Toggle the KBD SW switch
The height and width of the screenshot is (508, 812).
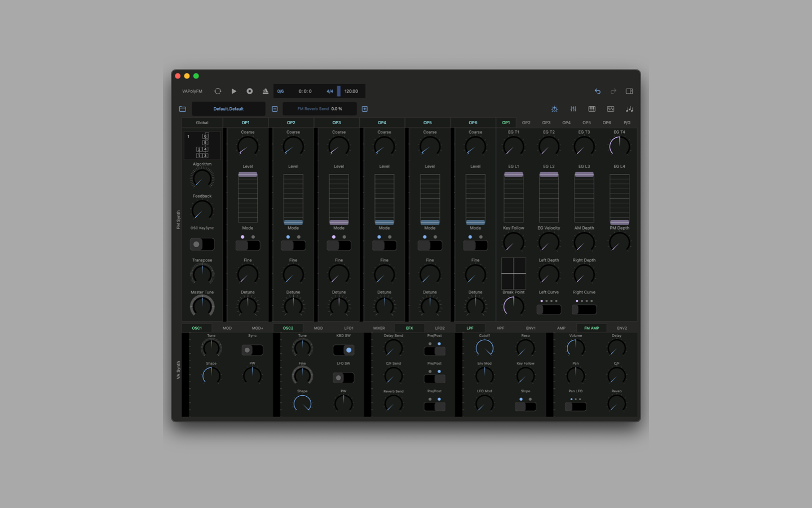point(343,350)
